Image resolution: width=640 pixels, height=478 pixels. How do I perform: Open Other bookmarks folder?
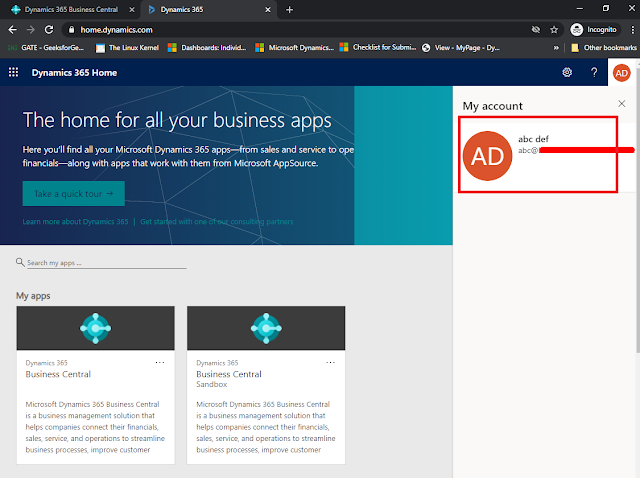(x=604, y=48)
